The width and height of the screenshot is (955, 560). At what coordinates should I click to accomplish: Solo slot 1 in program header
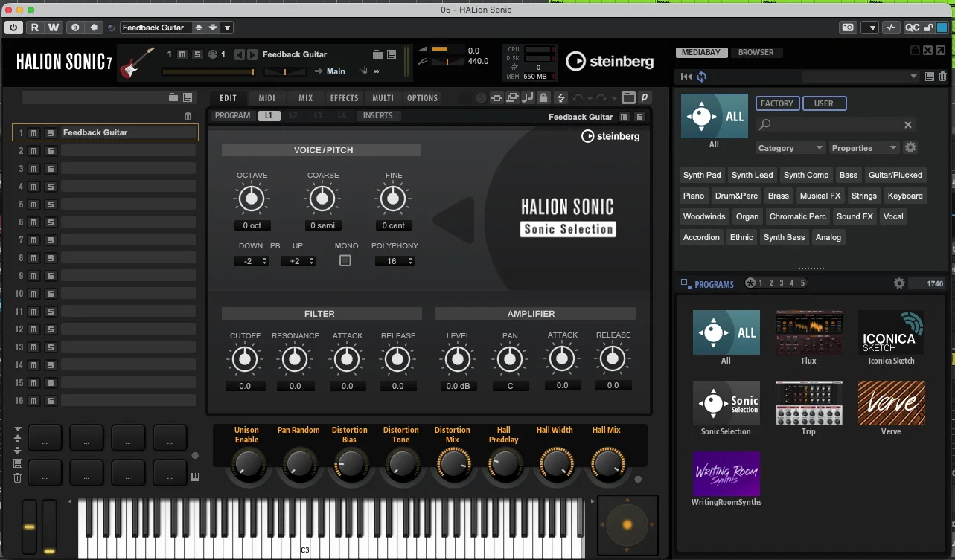point(197,54)
